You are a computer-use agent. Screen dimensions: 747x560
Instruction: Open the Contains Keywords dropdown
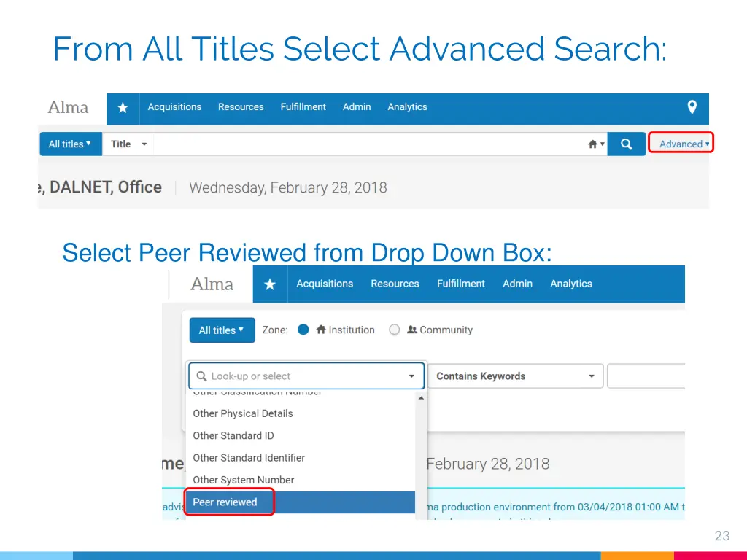click(516, 376)
